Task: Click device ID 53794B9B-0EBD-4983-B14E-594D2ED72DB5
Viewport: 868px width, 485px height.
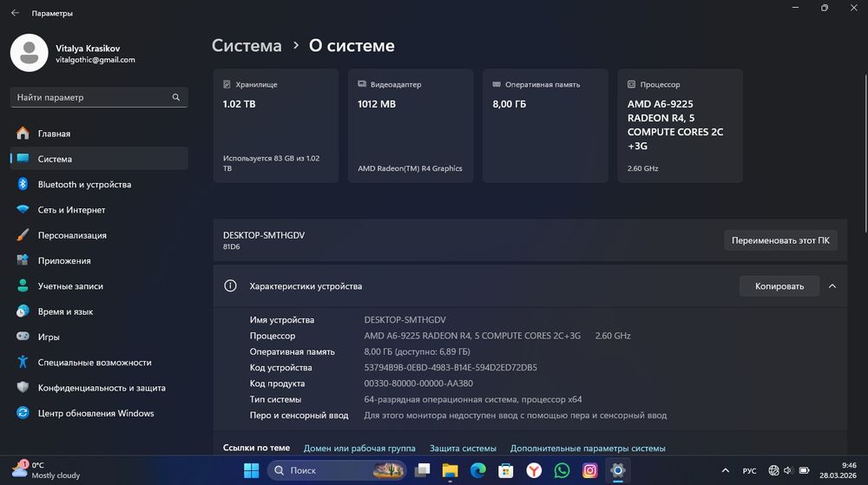Action: click(x=450, y=367)
